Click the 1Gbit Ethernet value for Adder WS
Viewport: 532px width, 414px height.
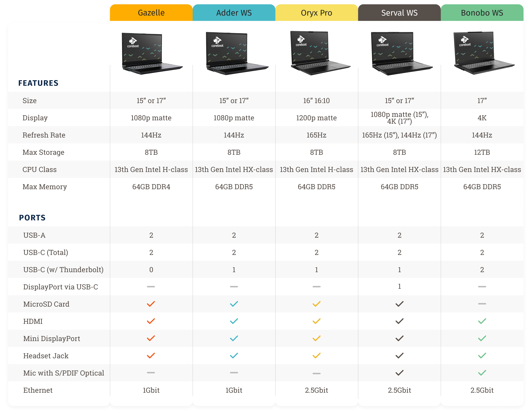click(x=234, y=390)
